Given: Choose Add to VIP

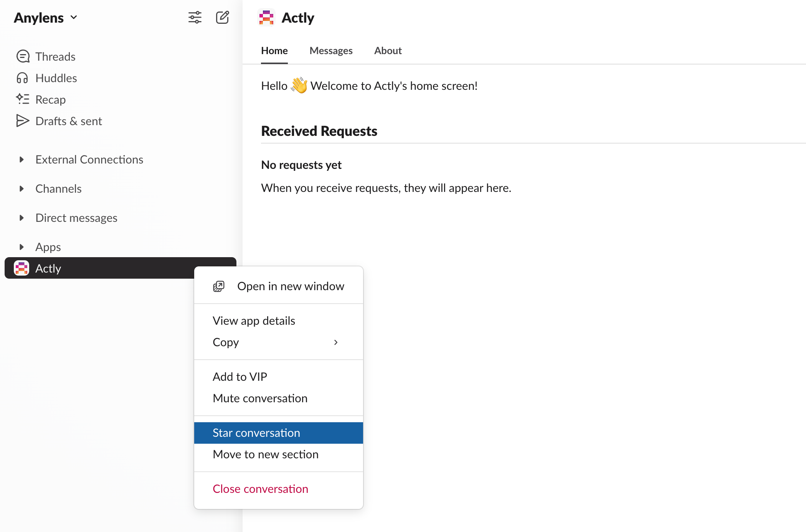Looking at the screenshot, I should 279,377.
